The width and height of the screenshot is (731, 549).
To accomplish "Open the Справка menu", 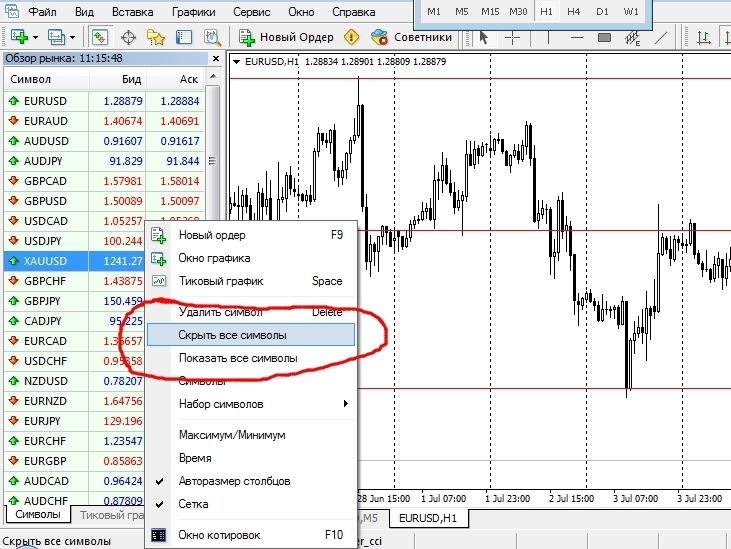I will pyautogui.click(x=353, y=12).
